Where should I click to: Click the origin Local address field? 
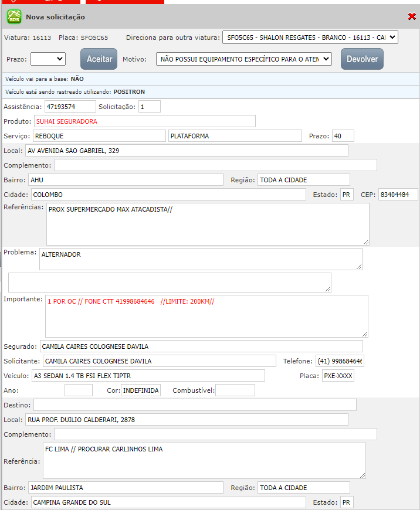click(187, 151)
